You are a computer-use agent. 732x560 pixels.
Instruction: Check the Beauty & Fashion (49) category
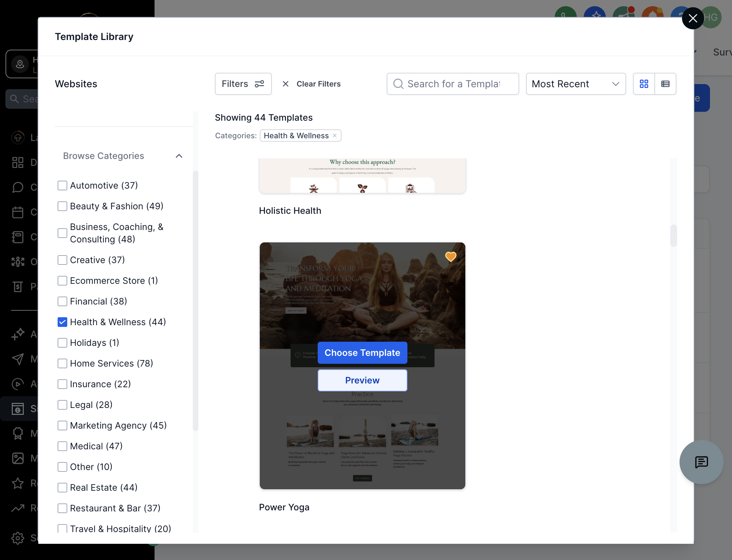coord(62,206)
